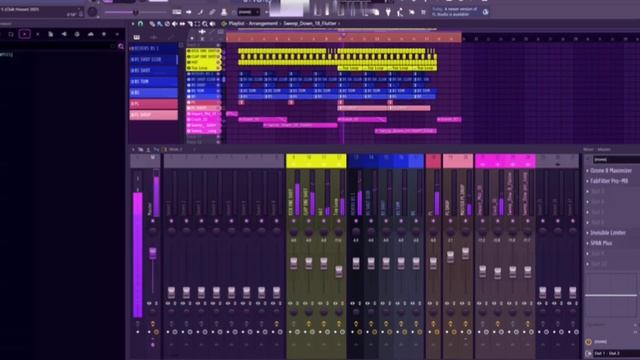Click the browser search magnifier icon
This screenshot has width=640, height=360.
pos(121,47)
